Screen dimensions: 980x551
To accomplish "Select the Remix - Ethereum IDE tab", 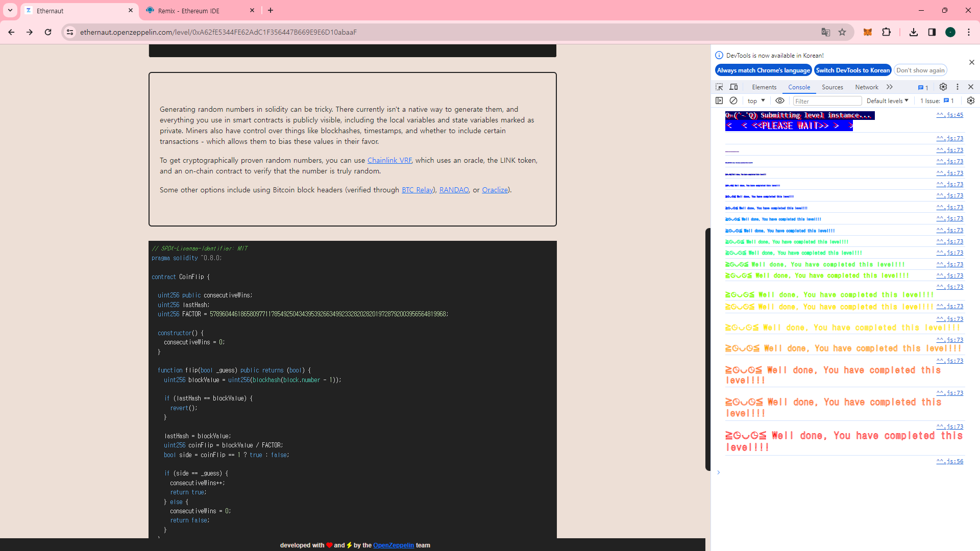I will (x=200, y=11).
